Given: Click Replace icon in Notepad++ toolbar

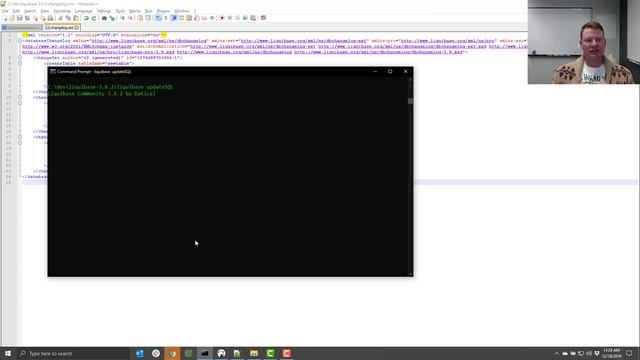Looking at the screenshot, I should pyautogui.click(x=112, y=18).
